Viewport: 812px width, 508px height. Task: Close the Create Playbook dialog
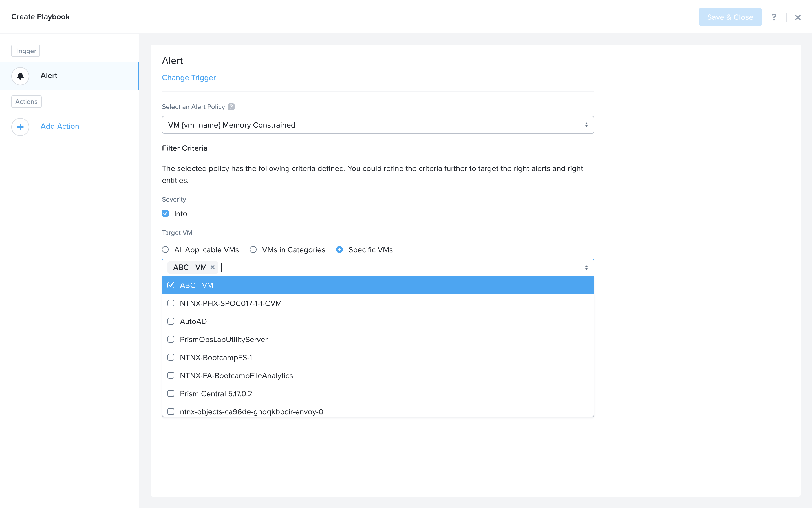pyautogui.click(x=798, y=17)
